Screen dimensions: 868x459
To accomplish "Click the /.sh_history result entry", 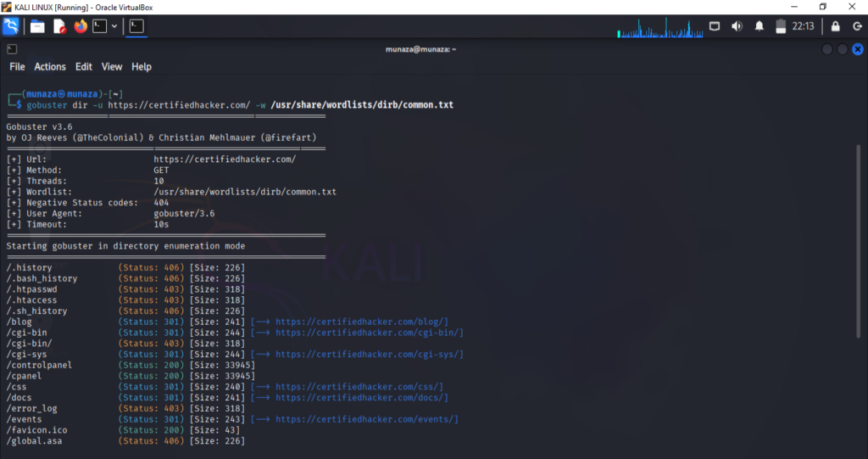I will pyautogui.click(x=36, y=311).
